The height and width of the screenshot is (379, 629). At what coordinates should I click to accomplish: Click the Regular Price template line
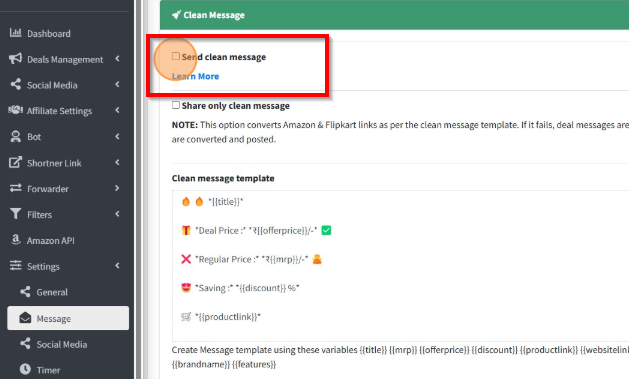[x=252, y=259]
